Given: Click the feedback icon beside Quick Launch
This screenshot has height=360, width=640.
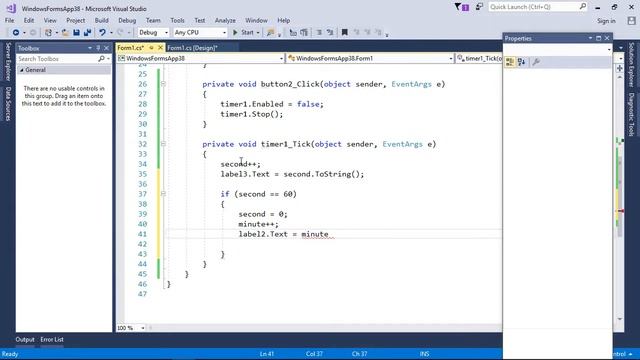Looking at the screenshot, I should tap(479, 7).
